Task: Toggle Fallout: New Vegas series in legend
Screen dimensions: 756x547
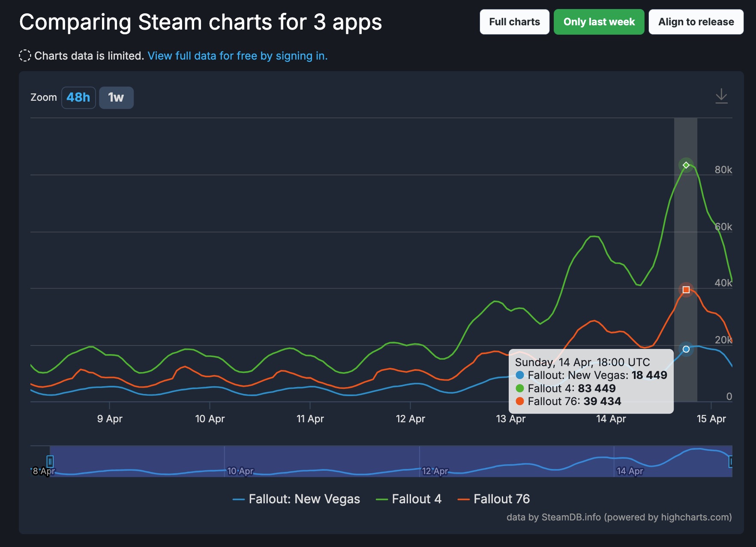Action: pyautogui.click(x=296, y=499)
